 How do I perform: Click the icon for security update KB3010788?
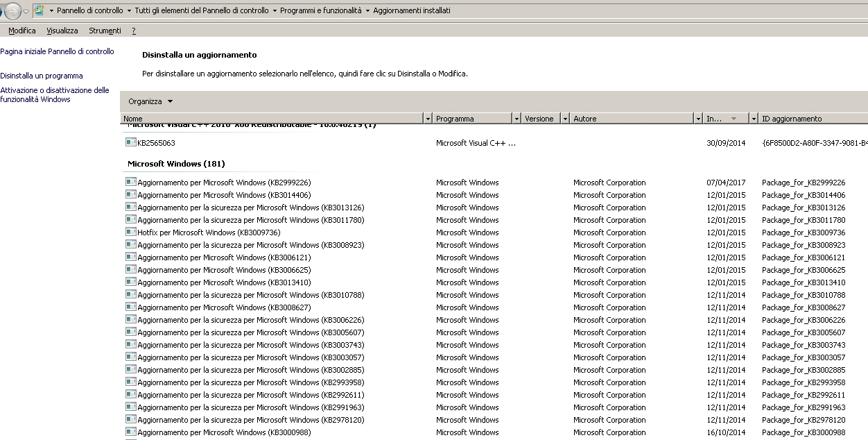click(130, 294)
